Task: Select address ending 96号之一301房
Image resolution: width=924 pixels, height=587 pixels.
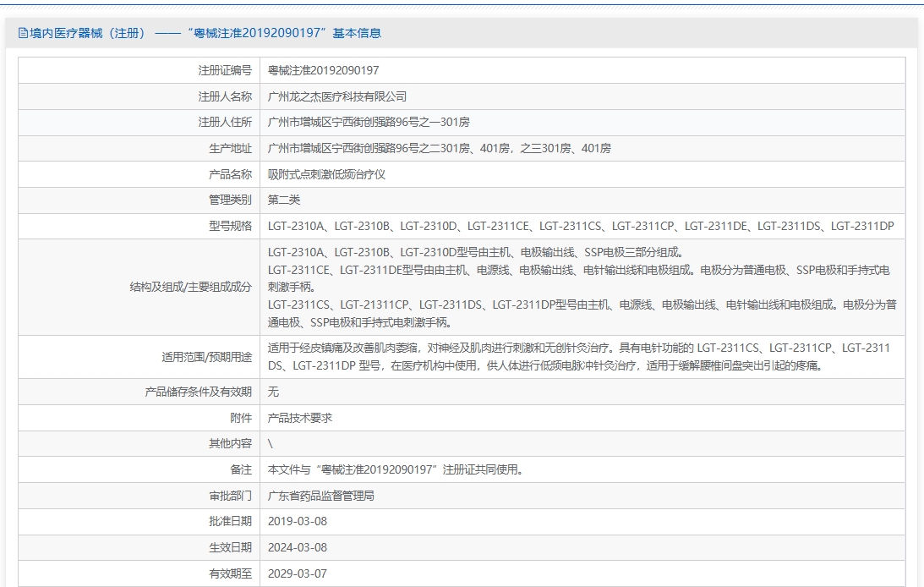Action: coord(369,123)
